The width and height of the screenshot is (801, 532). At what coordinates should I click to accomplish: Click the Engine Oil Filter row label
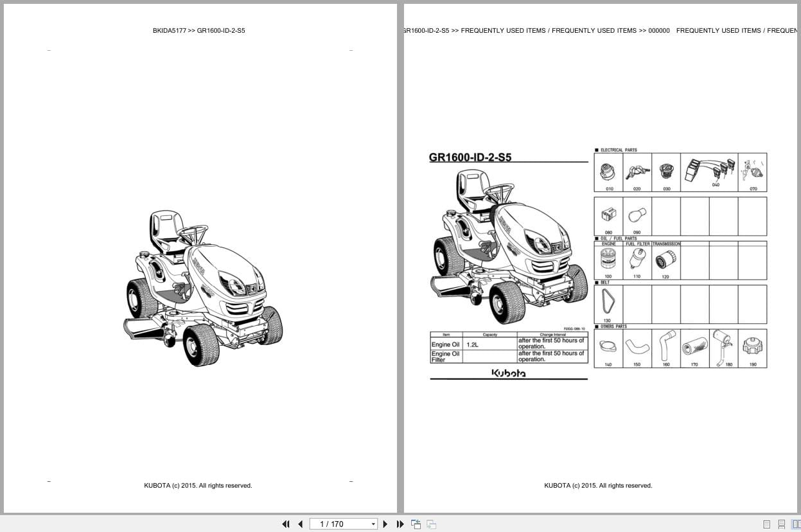tap(445, 357)
